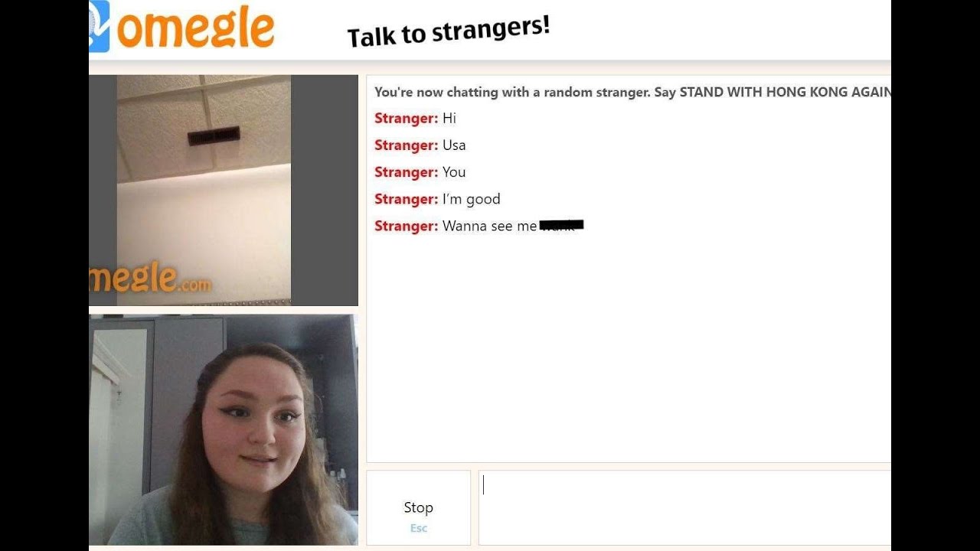Select the "Stranger: You" chat message
Screen dimensions: 980x551
click(x=420, y=172)
